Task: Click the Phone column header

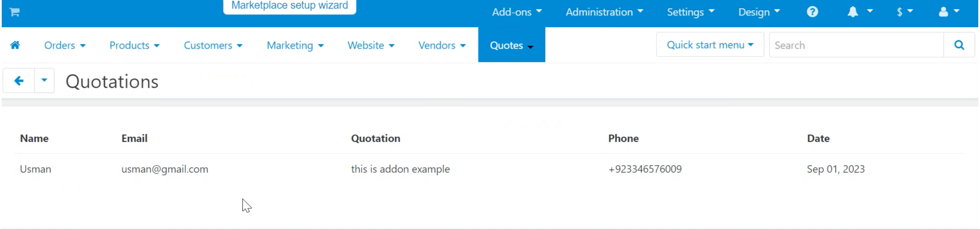Action: click(623, 138)
